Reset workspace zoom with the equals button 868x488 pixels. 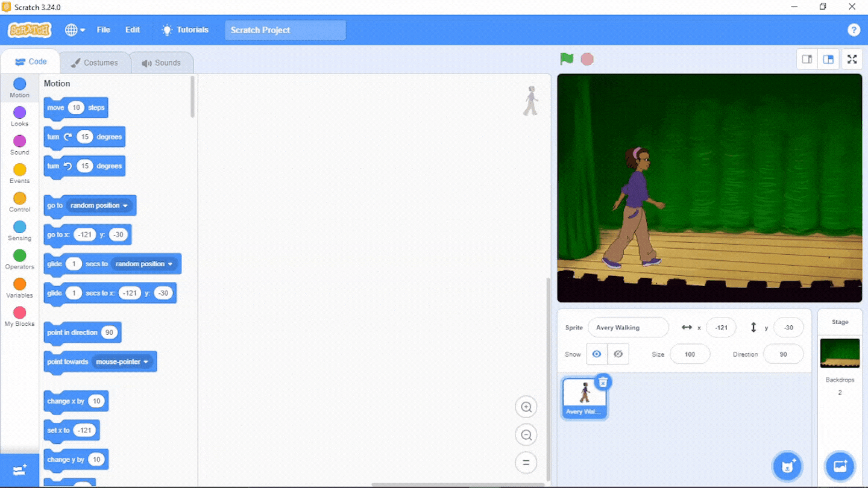pos(526,463)
